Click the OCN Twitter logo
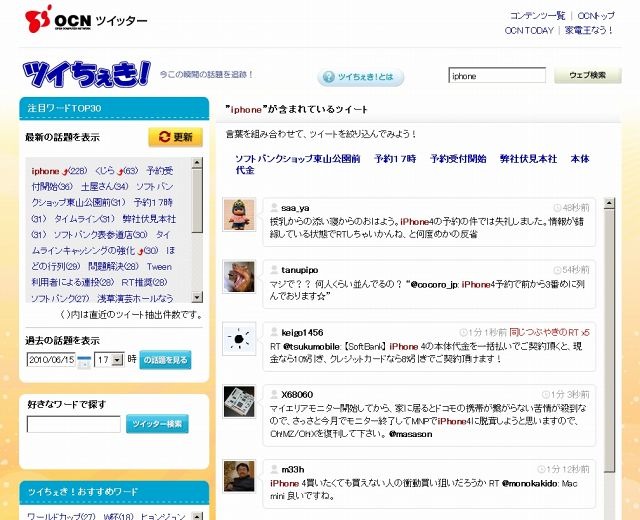The image size is (640, 520). point(86,19)
